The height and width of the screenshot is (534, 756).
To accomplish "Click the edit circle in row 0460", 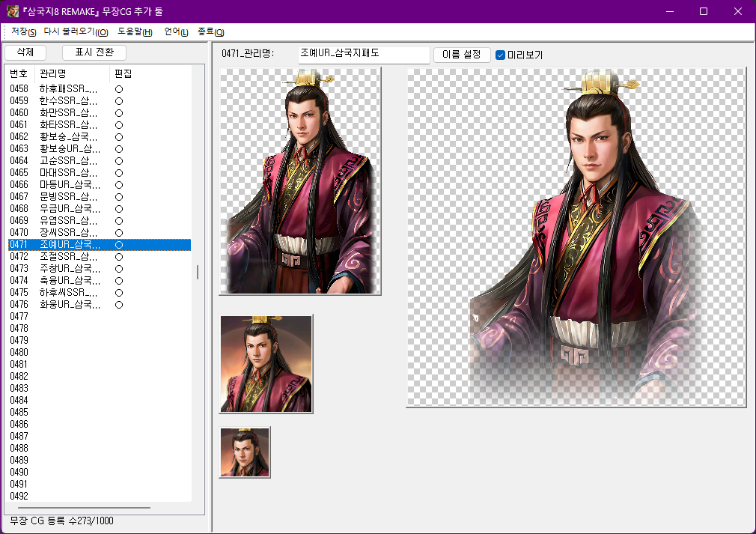I will pos(119,113).
